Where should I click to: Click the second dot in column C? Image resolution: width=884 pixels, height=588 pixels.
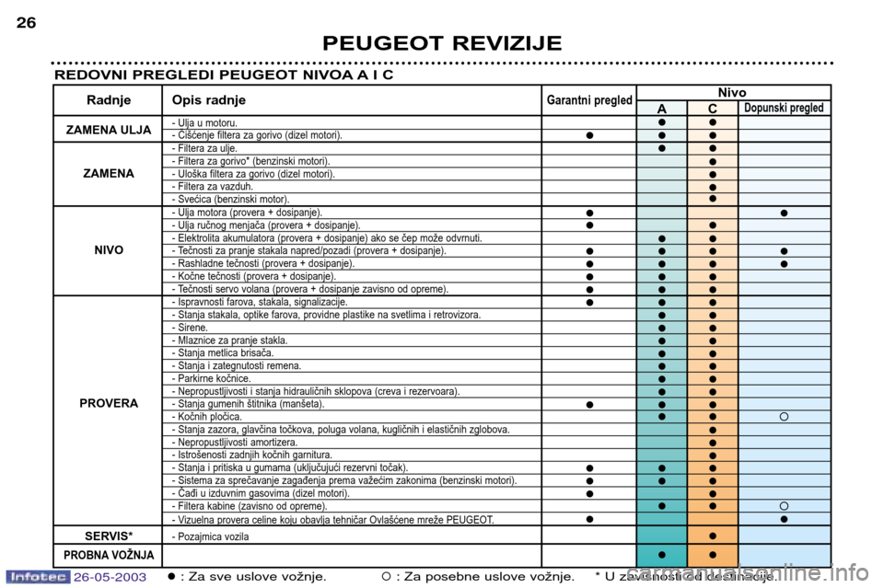pos(712,135)
